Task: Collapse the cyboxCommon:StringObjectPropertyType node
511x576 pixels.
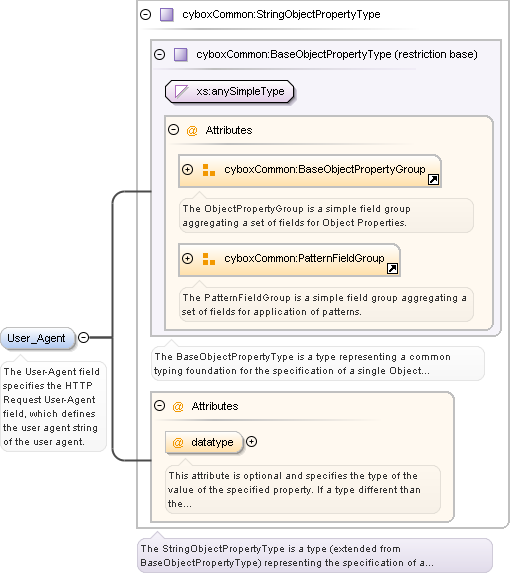Action: click(x=146, y=15)
